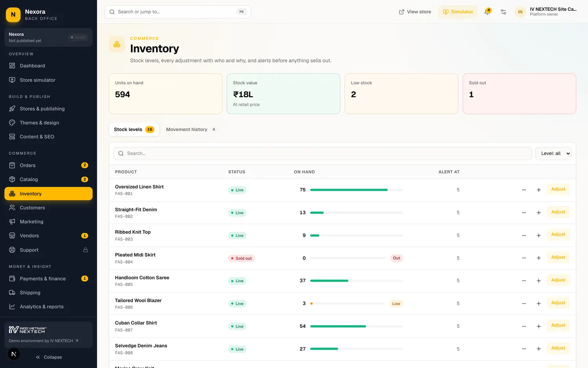Open the Level: all filter dropdown
The image size is (588, 368).
553,153
